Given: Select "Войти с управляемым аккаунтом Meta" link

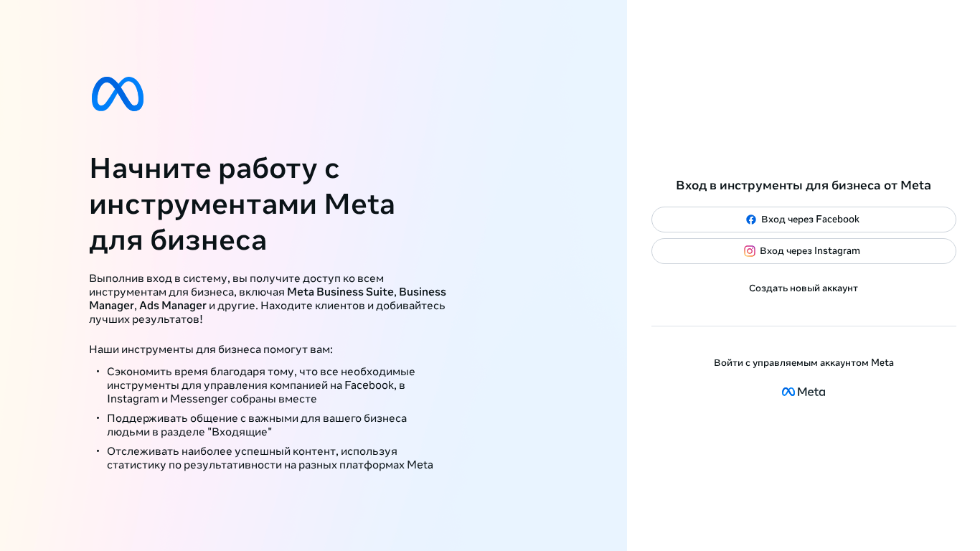Looking at the screenshot, I should pos(804,363).
